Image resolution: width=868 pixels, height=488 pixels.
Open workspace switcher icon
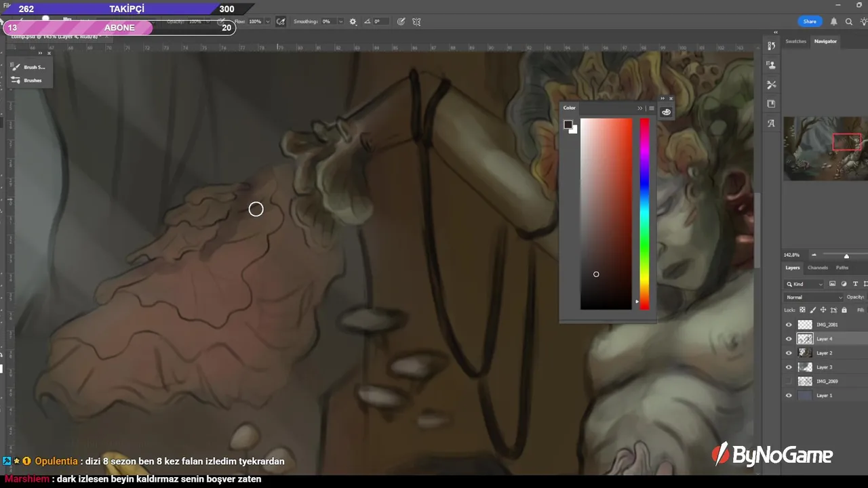click(x=863, y=22)
